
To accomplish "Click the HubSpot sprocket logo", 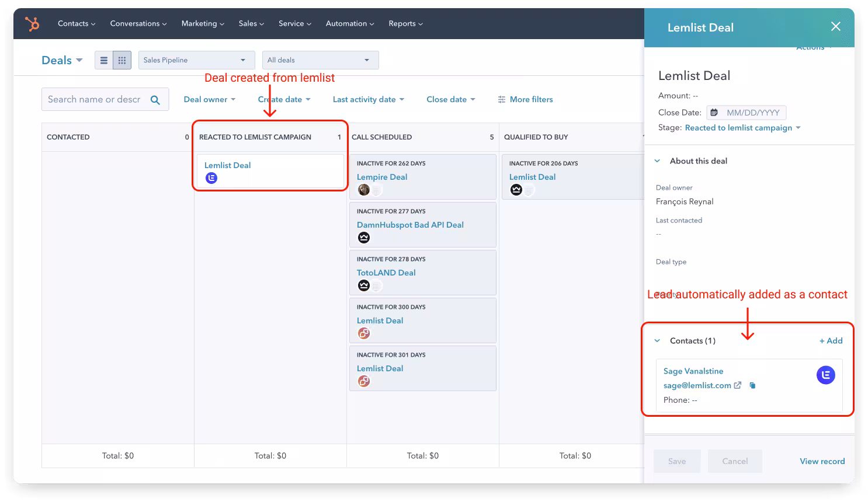I will [x=32, y=24].
